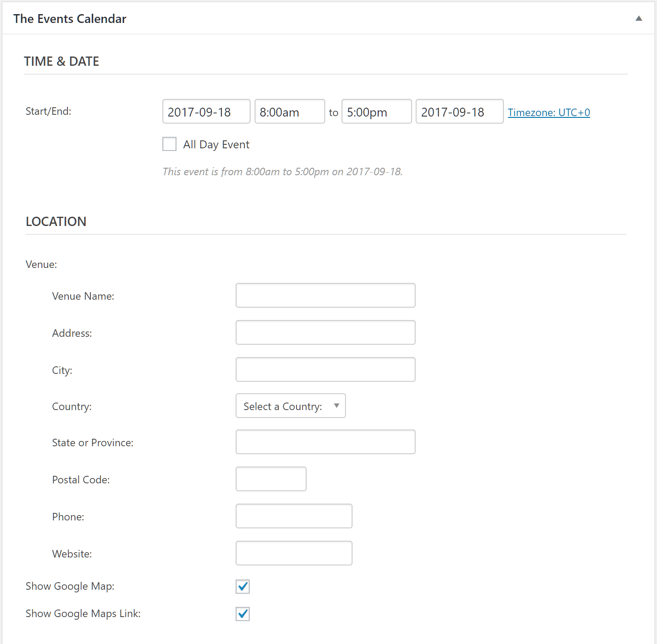Click the end date field
657x644 pixels.
(x=459, y=112)
